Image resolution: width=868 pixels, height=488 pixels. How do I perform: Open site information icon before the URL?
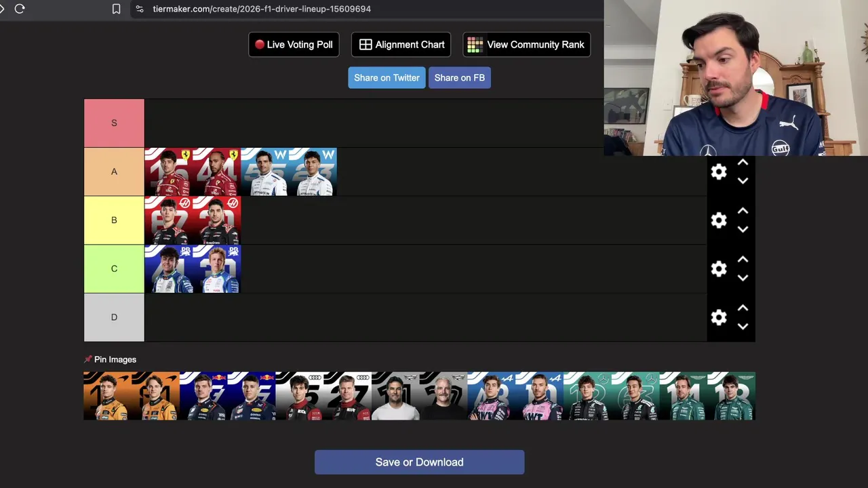pyautogui.click(x=139, y=9)
